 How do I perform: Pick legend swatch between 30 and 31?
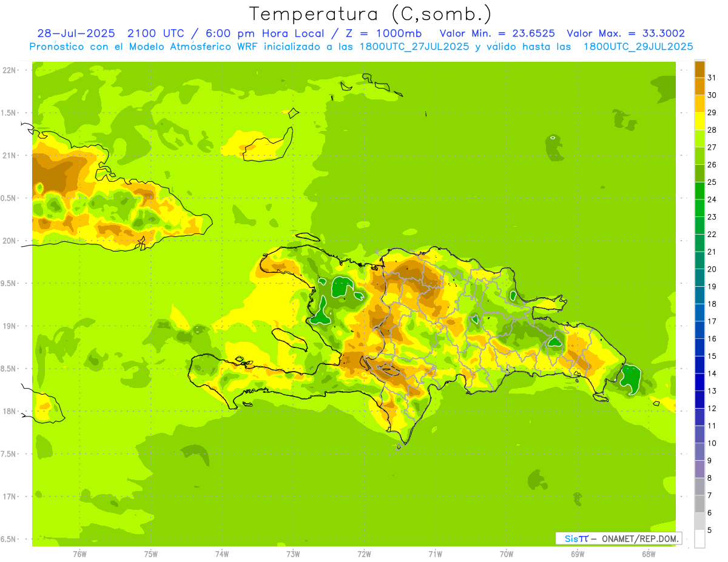(x=699, y=86)
